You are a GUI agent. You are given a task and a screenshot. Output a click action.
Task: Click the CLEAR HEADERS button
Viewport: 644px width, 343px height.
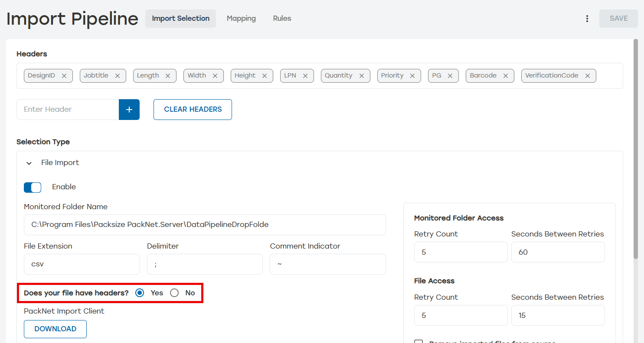coord(193,110)
